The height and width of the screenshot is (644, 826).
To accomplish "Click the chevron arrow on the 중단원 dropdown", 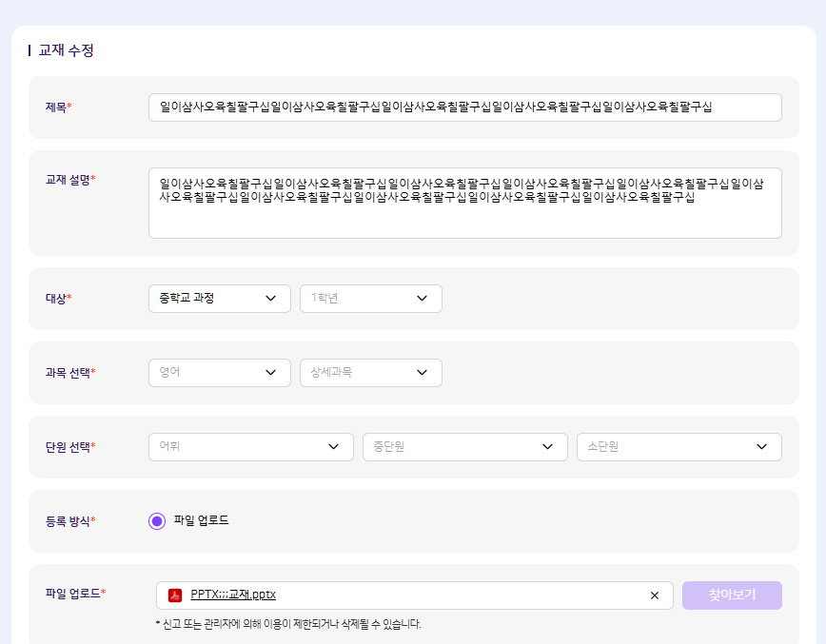I will pos(547,447).
